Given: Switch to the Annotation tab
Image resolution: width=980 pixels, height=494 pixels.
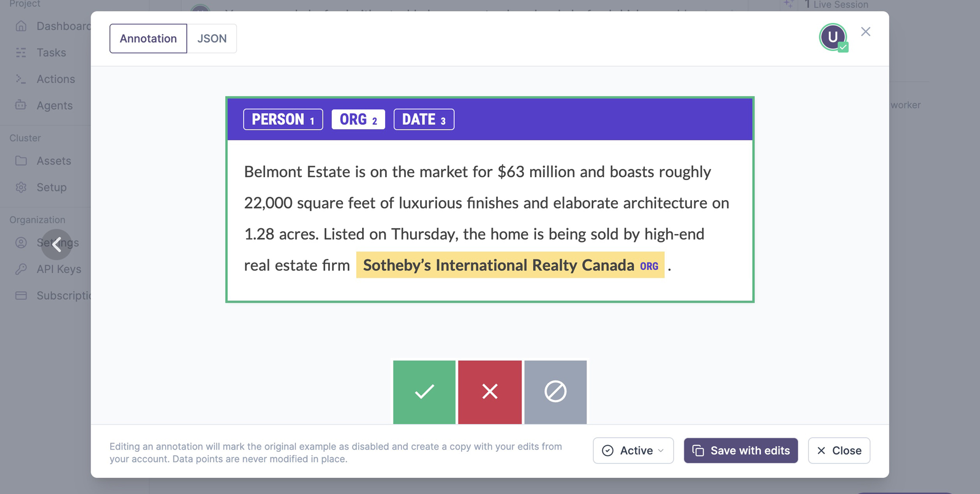Looking at the screenshot, I should click(148, 39).
